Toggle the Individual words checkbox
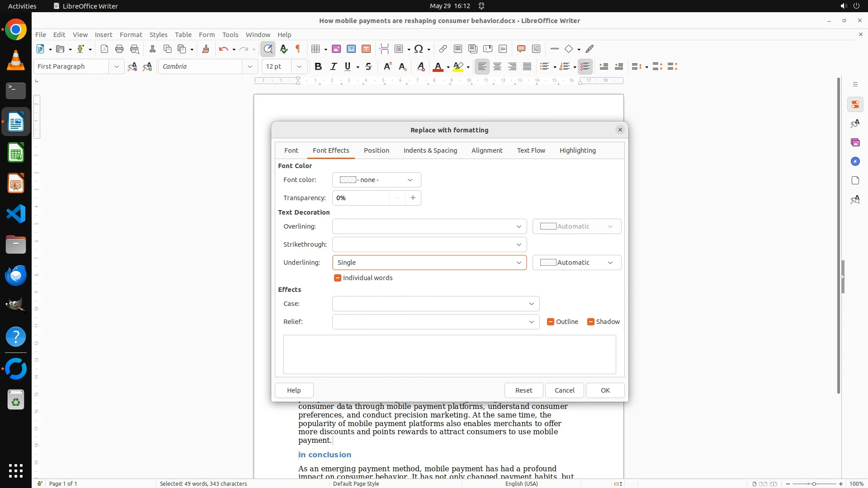868x488 pixels. tap(338, 278)
